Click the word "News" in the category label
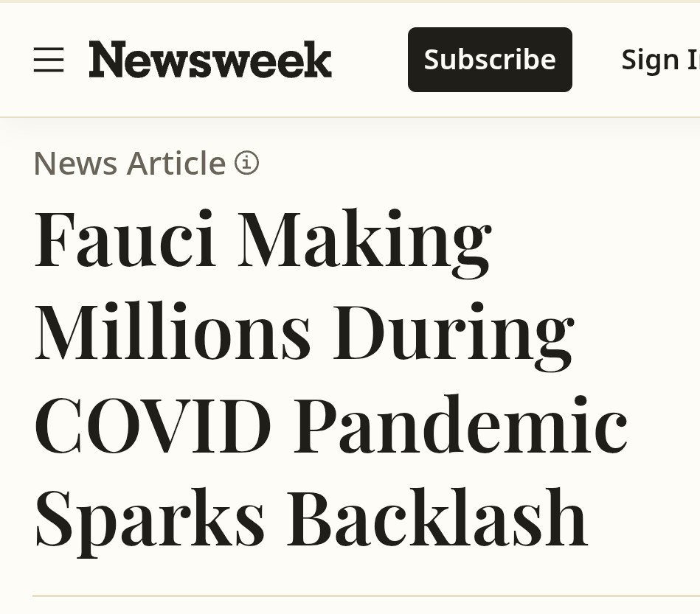The width and height of the screenshot is (700, 614). coord(76,163)
